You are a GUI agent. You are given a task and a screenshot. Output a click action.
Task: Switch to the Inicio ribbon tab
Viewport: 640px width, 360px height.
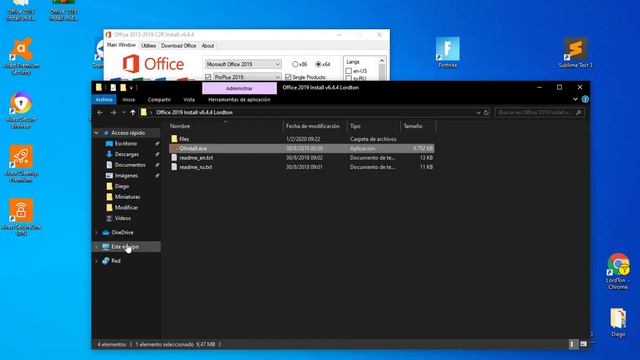[x=129, y=99]
